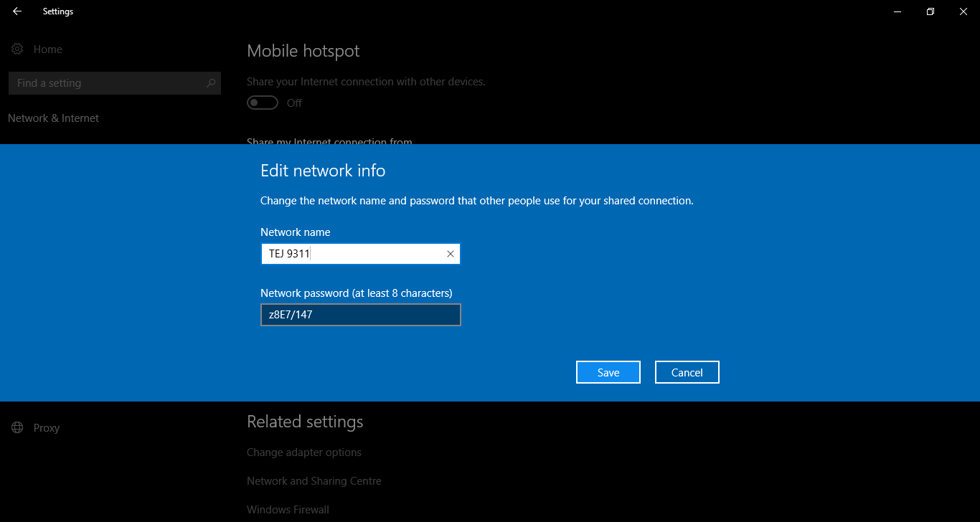Select Proxy in the sidebar
The height and width of the screenshot is (522, 980).
pyautogui.click(x=47, y=428)
